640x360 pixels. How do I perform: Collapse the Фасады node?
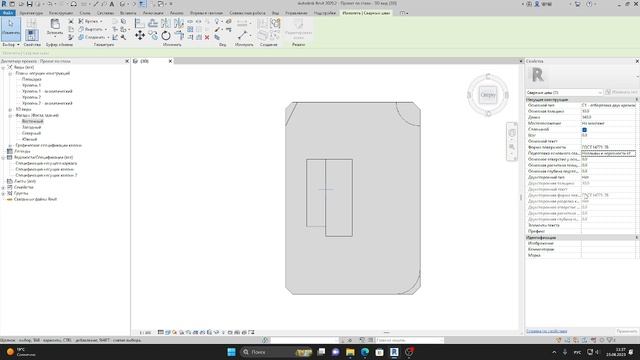pyautogui.click(x=10, y=116)
